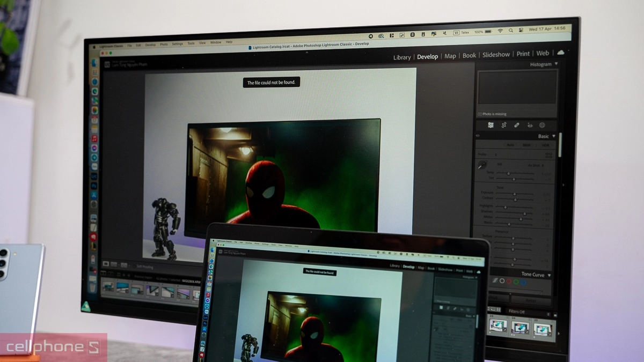Select the Healing tool icon

tap(517, 125)
